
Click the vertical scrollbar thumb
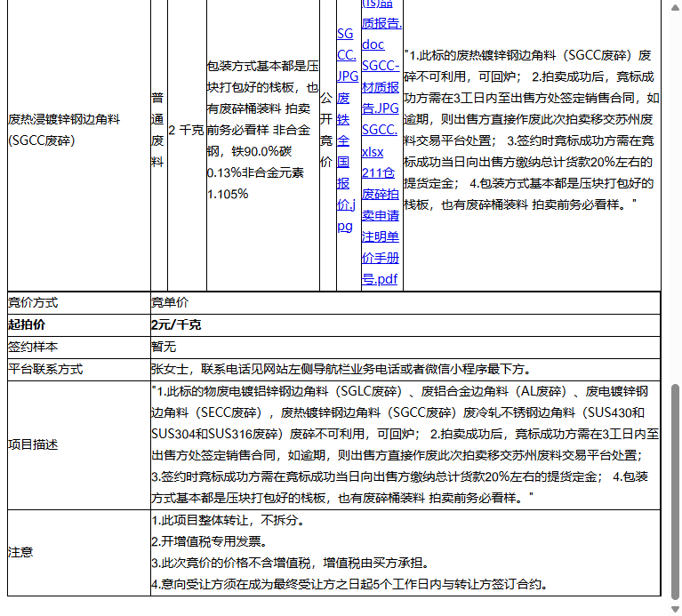pos(676,492)
